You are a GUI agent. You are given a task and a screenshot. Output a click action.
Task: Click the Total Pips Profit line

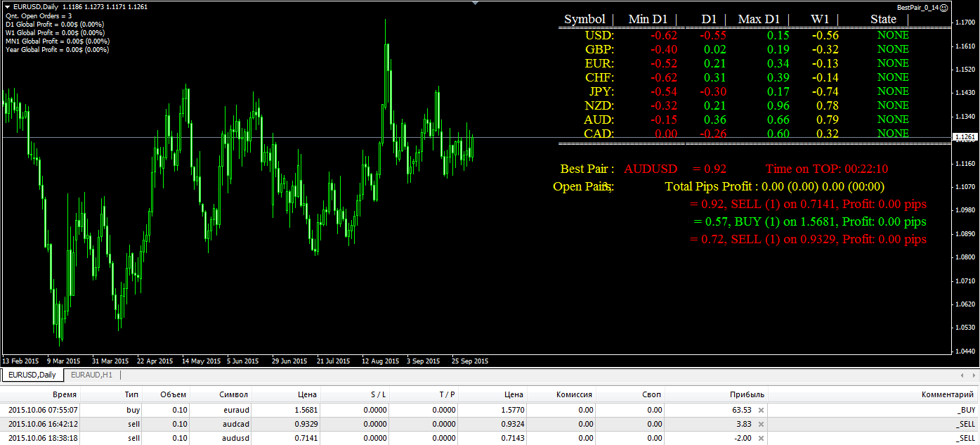click(774, 186)
